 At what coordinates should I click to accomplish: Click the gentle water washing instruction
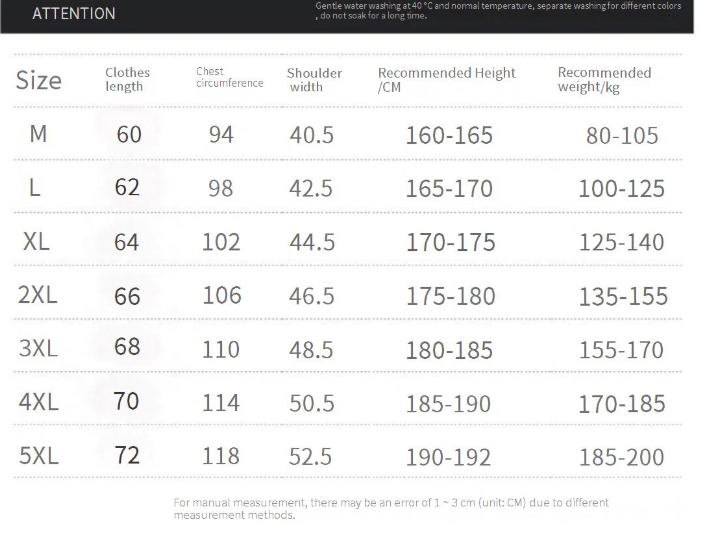point(498,11)
